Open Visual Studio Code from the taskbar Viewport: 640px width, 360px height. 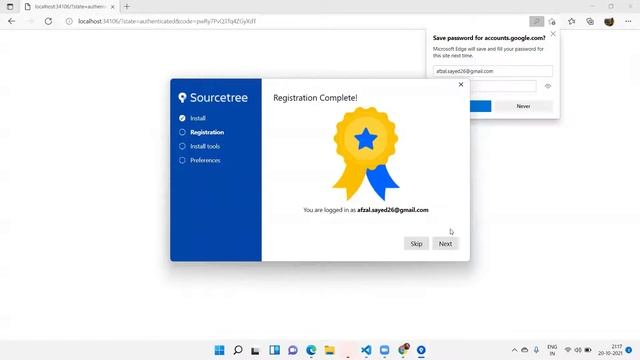tap(366, 350)
